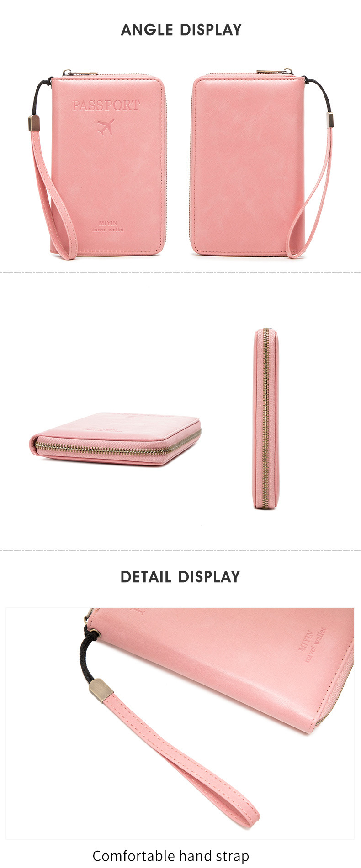Click the Comfortable hand strap caption
361x868 pixels.
coord(171,856)
